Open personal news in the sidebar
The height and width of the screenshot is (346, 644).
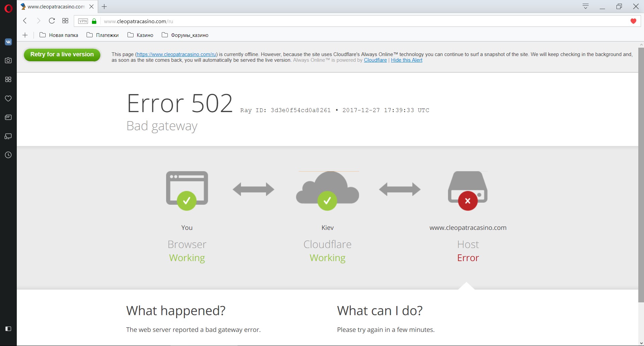tap(8, 117)
